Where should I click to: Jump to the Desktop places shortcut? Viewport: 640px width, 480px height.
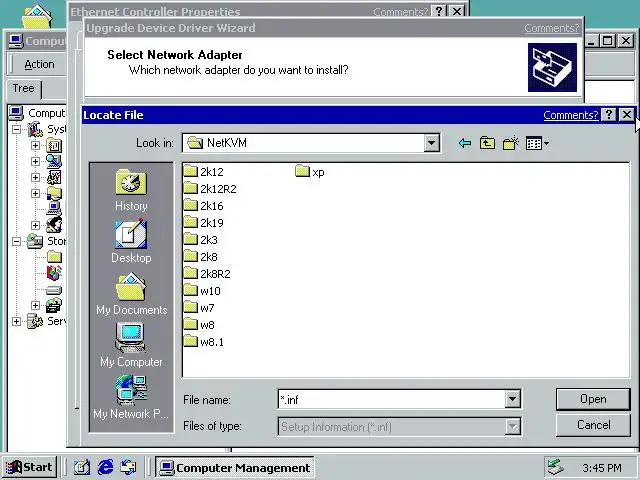tap(131, 242)
